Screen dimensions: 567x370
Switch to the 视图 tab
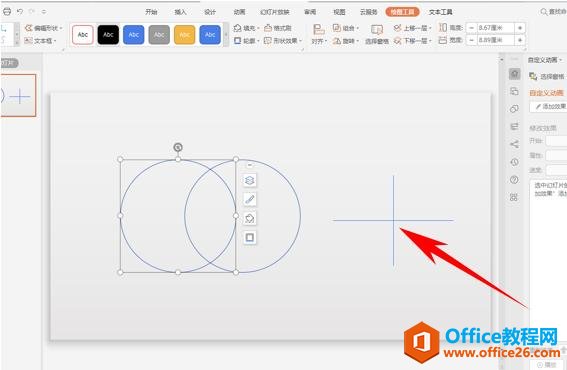coord(339,12)
